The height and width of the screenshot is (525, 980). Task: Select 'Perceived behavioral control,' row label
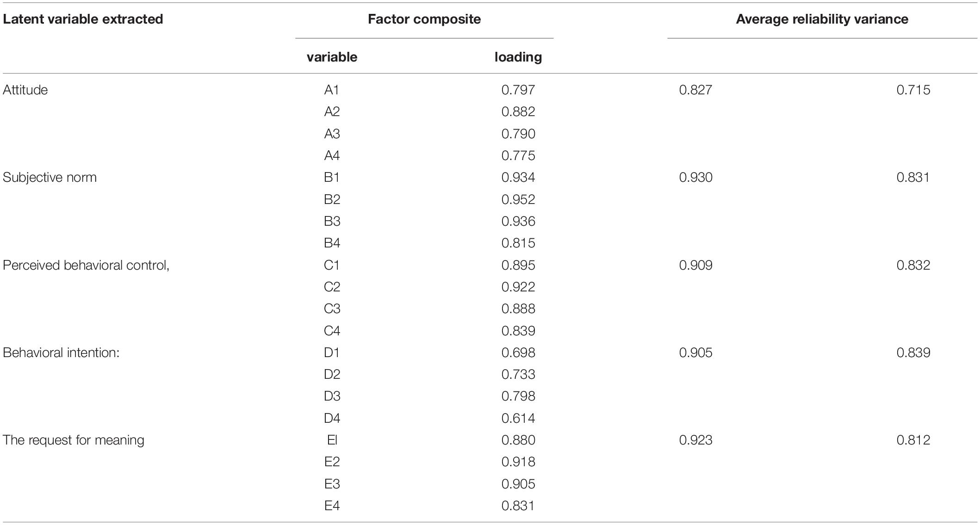[x=86, y=265]
